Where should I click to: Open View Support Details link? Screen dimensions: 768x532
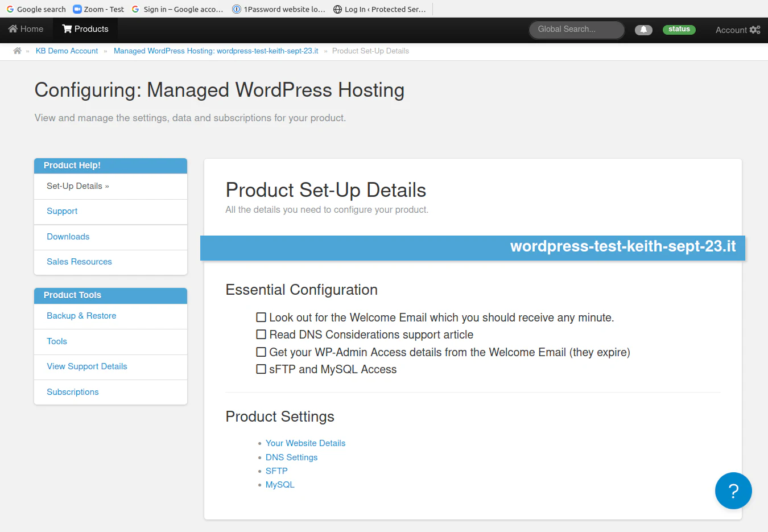(x=110, y=367)
